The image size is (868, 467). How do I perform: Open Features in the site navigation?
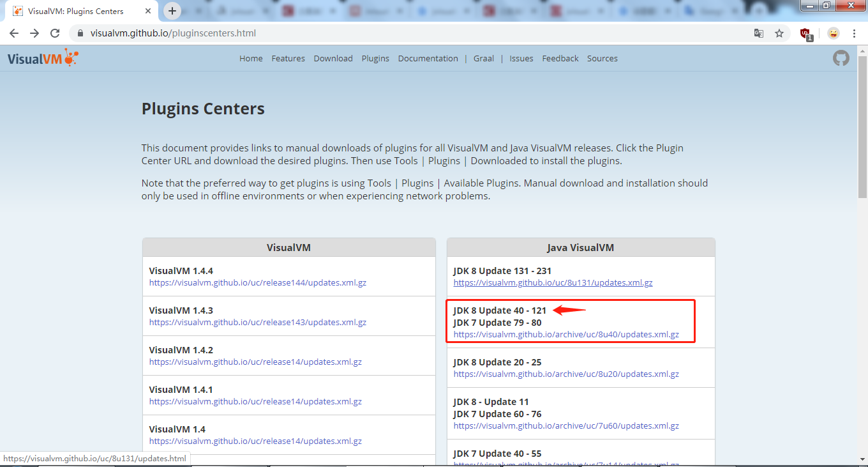pyautogui.click(x=288, y=58)
